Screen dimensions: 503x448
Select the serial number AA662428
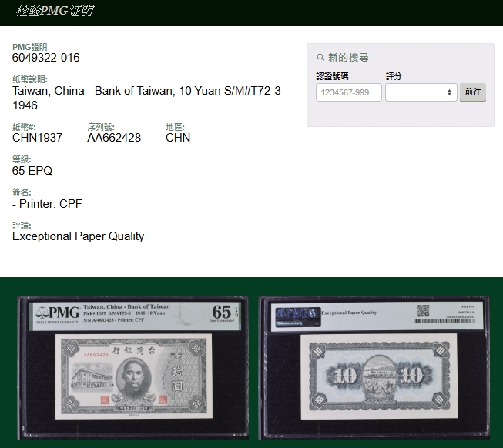(114, 138)
